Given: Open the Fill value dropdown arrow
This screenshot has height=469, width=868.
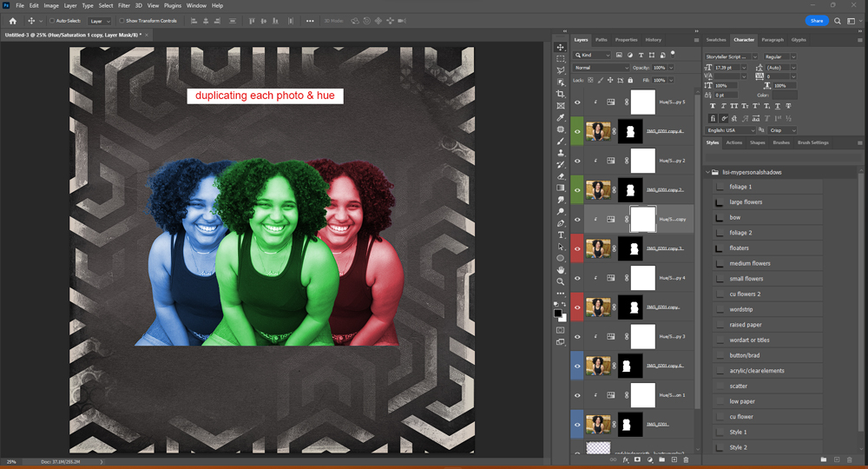Looking at the screenshot, I should point(672,80).
